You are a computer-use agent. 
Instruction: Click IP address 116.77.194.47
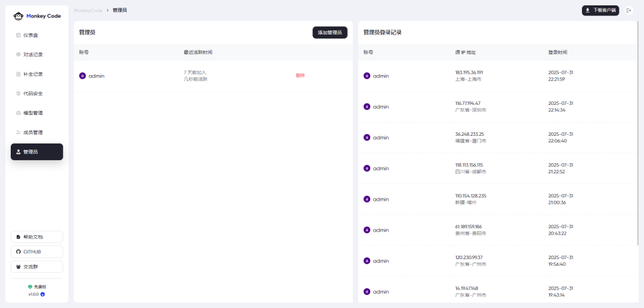point(468,103)
